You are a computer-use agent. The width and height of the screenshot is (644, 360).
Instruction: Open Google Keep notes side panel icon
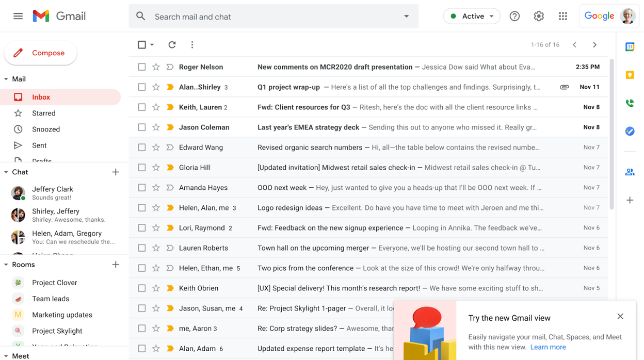click(x=630, y=75)
